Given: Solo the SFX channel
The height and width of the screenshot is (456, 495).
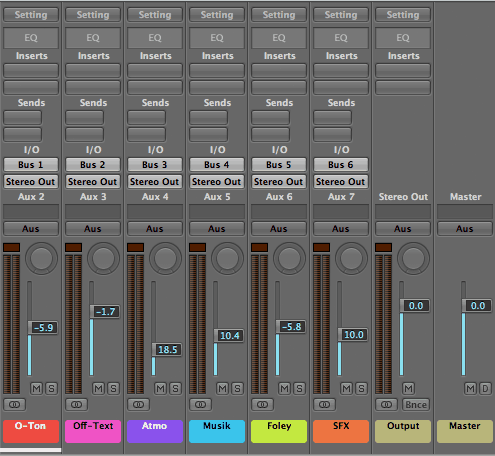Looking at the screenshot, I should pyautogui.click(x=361, y=388).
